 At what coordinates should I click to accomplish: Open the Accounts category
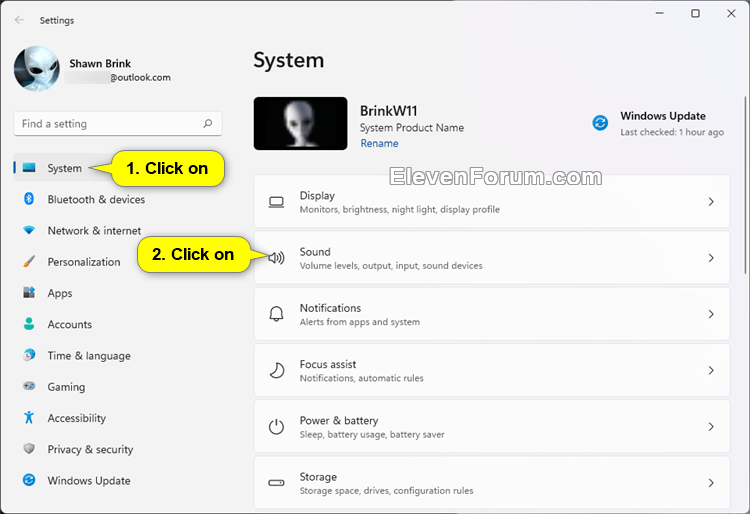69,324
